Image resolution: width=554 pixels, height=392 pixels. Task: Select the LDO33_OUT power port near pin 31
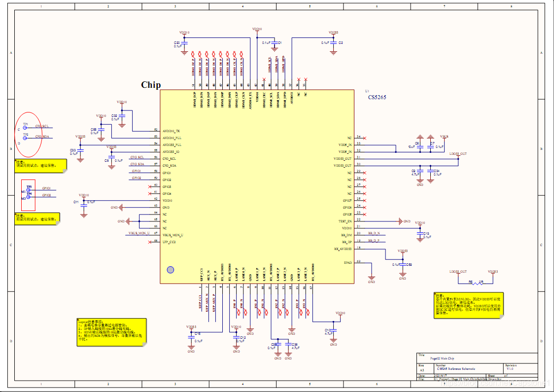458,155
